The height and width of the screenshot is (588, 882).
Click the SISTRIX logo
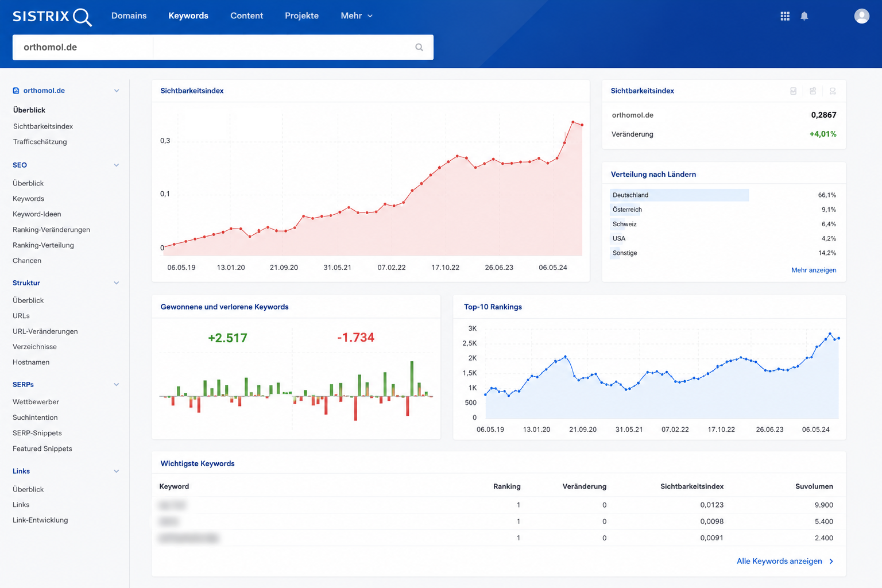point(52,16)
